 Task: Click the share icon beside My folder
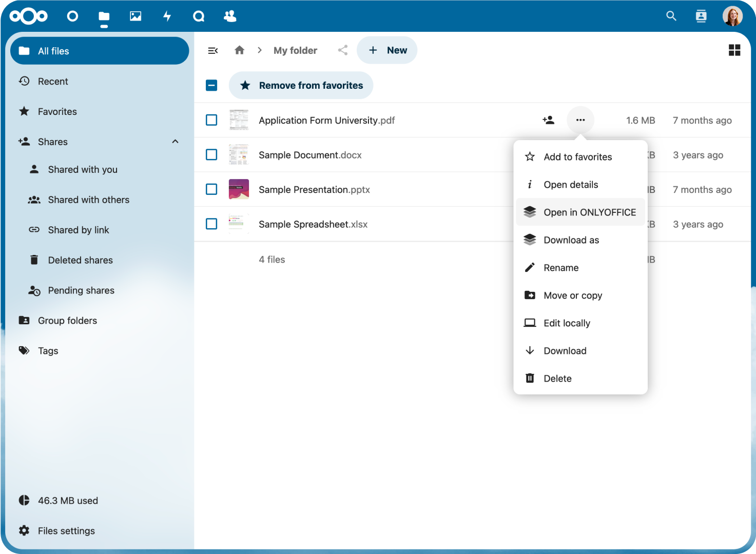(x=343, y=50)
